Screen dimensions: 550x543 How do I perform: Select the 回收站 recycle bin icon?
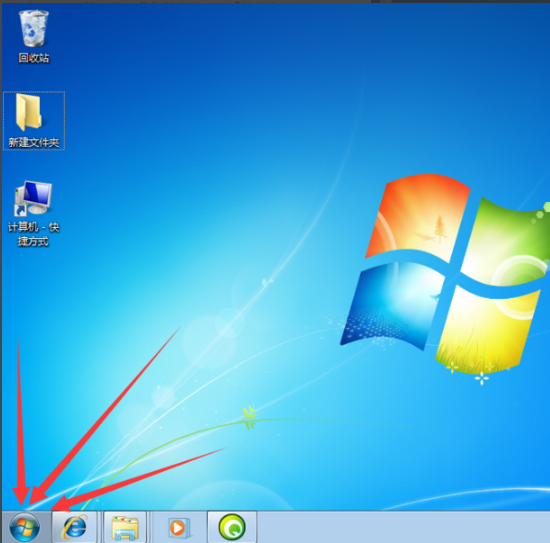pyautogui.click(x=34, y=28)
